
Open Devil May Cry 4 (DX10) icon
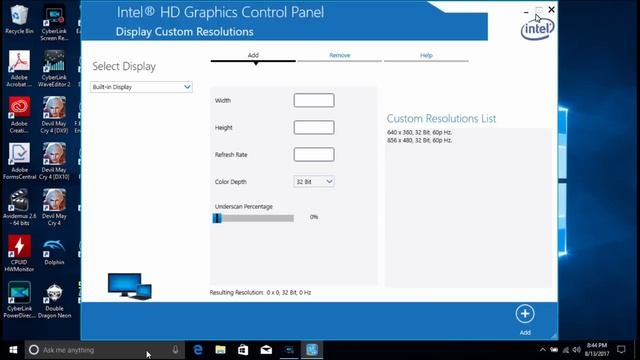[54, 161]
